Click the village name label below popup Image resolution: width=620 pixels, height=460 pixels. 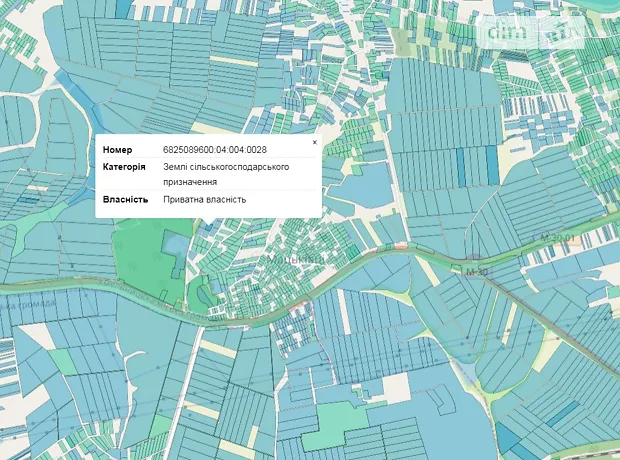pos(295,258)
